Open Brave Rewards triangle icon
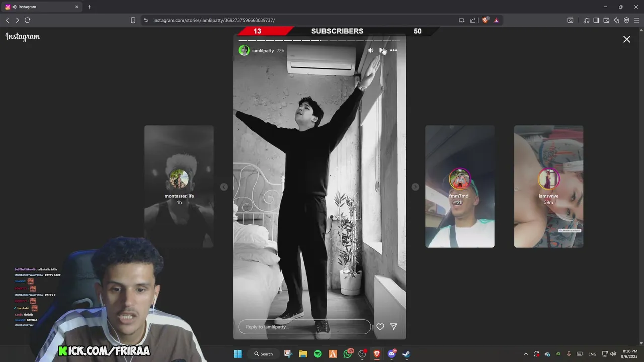 click(496, 20)
